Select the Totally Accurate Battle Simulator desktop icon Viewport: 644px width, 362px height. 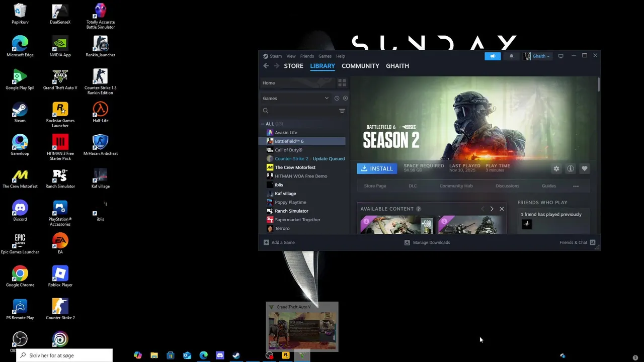point(100,16)
